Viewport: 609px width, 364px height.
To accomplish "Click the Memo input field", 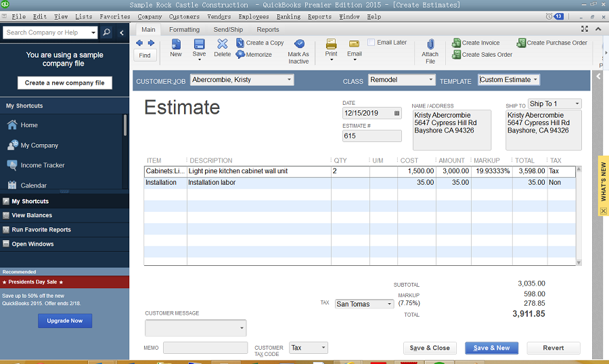I will click(x=205, y=348).
